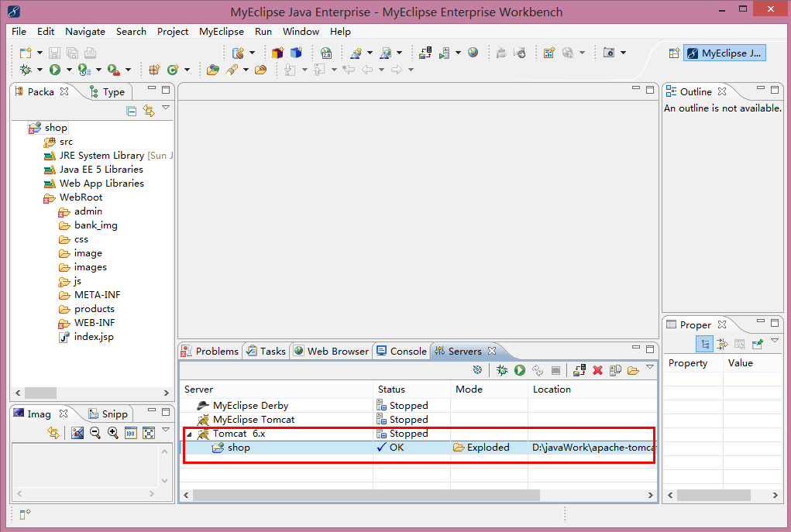Screen dimensions: 791x532
Task: Toggle link icon in Image Preview toolbar
Action: pos(53,433)
